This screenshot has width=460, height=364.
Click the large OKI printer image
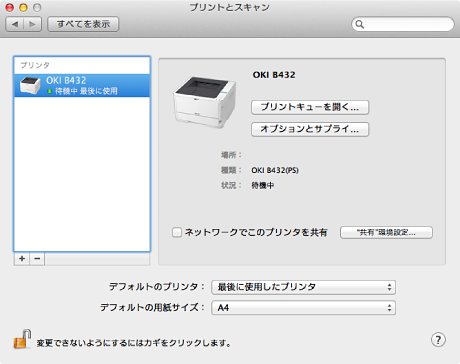tap(205, 102)
